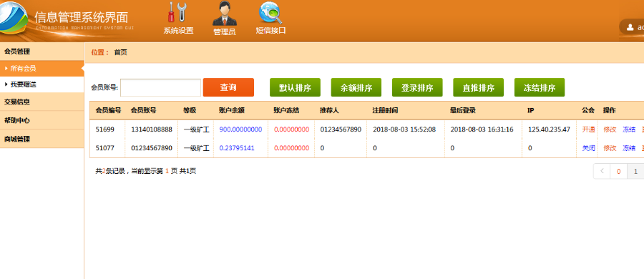This screenshot has width=644, height=279.
Task: Click level 一级矿工 of member 51699
Action: [196, 129]
